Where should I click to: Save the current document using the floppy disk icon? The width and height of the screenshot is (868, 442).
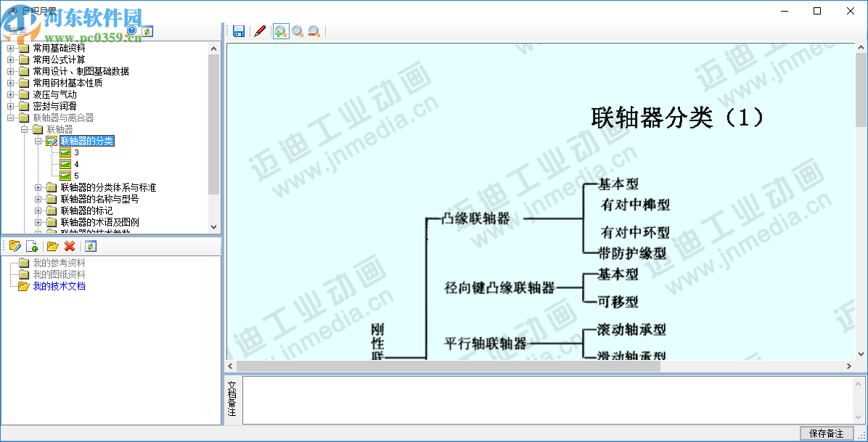(x=239, y=31)
